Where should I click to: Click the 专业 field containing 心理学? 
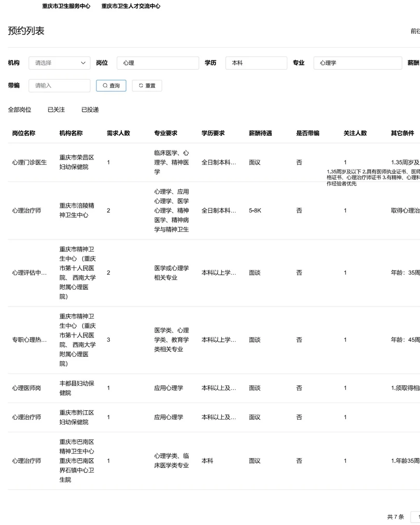click(x=357, y=63)
